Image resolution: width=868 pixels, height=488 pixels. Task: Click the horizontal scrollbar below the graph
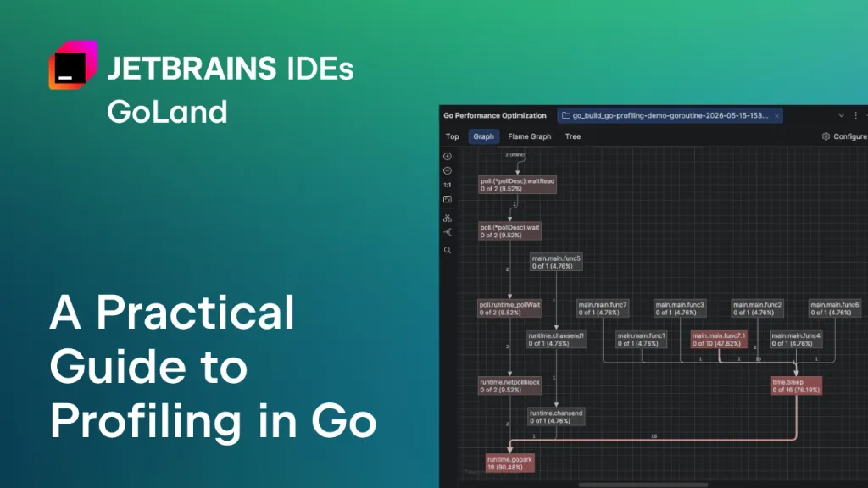(x=643, y=485)
